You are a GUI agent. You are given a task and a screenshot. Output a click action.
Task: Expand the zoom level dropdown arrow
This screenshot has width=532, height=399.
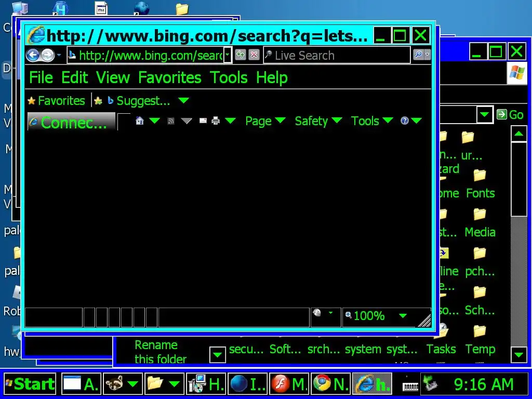coord(403,316)
